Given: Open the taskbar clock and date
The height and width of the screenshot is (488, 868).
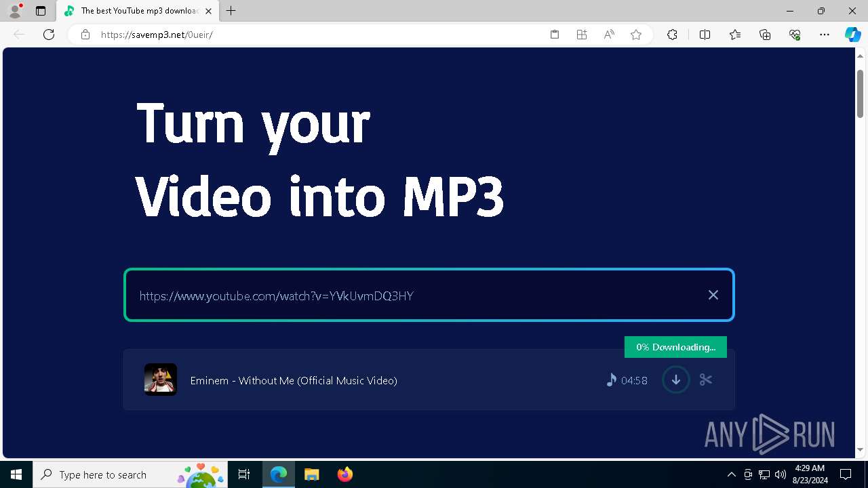Looking at the screenshot, I should coord(810,474).
